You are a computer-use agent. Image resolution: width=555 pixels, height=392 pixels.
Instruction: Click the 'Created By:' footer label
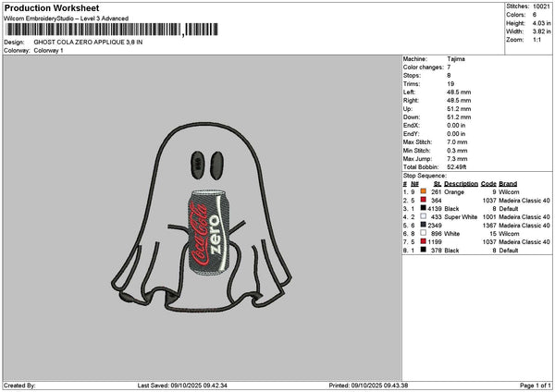tap(19, 386)
